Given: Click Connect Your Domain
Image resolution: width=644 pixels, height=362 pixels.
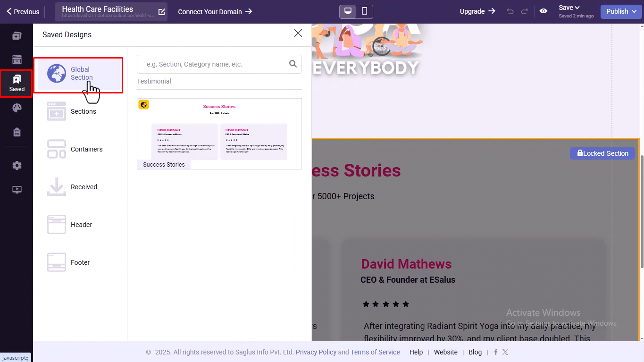Looking at the screenshot, I should (215, 12).
